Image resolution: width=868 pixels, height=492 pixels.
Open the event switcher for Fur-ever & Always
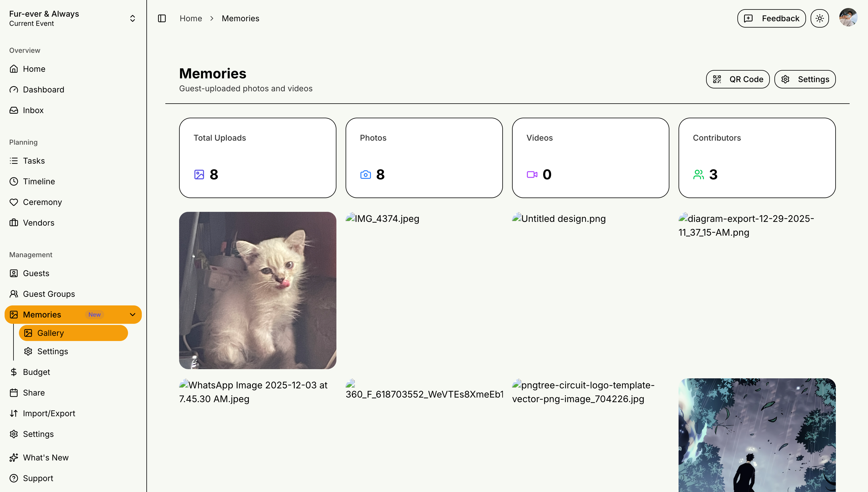[x=132, y=18]
